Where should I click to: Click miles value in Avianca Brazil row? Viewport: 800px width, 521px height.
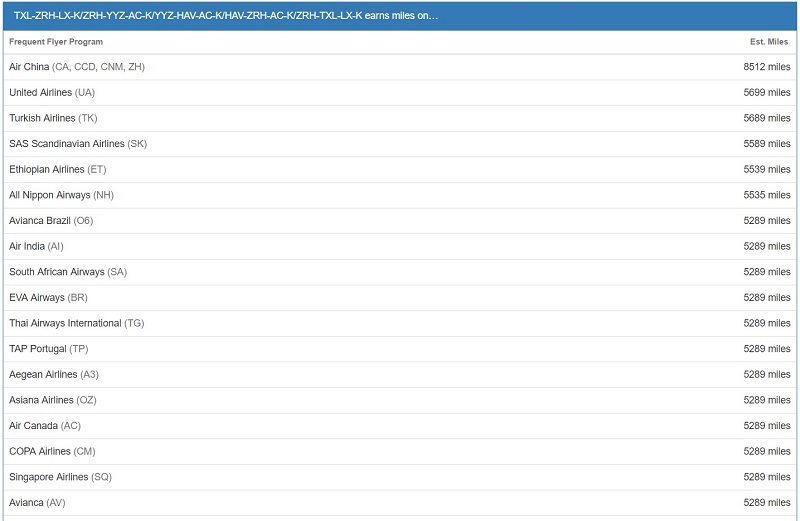point(767,220)
